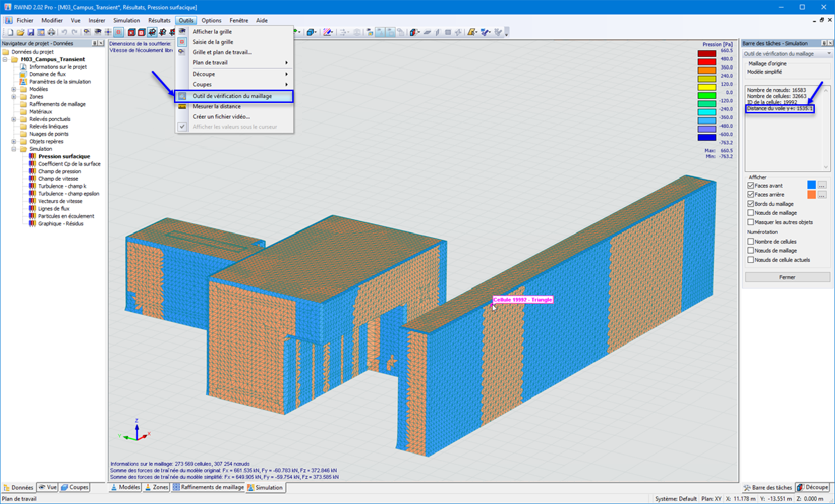Screen dimensions: 835x504
Task: Switch to the Zones bottom tab
Action: pos(156,488)
